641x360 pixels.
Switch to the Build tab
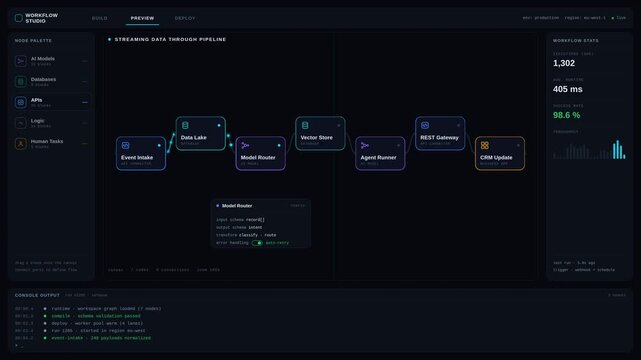(x=99, y=18)
